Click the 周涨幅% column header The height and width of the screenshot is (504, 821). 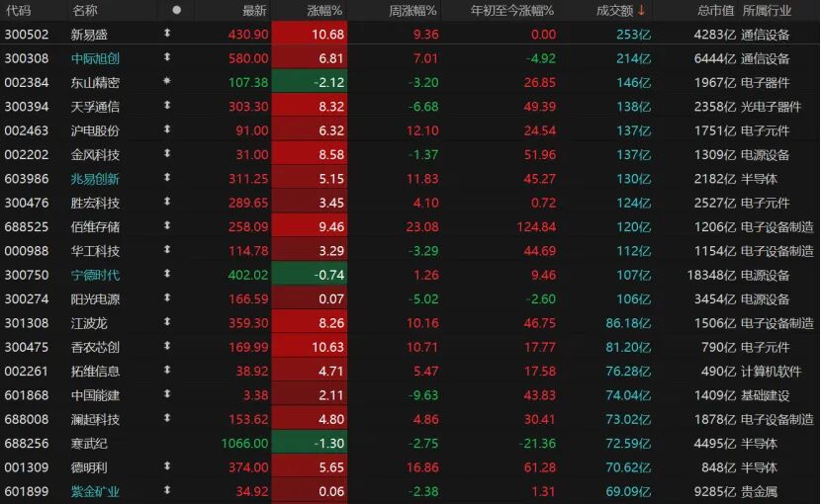(x=410, y=10)
